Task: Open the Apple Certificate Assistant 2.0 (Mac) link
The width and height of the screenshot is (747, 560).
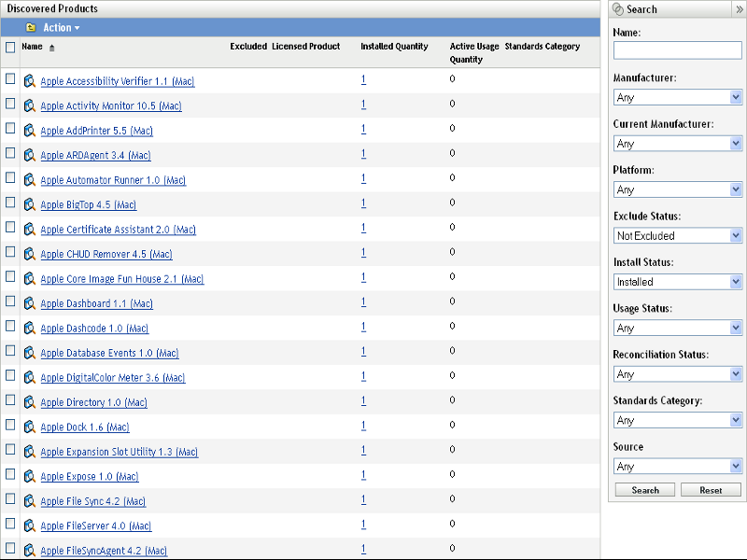Action: [119, 230]
